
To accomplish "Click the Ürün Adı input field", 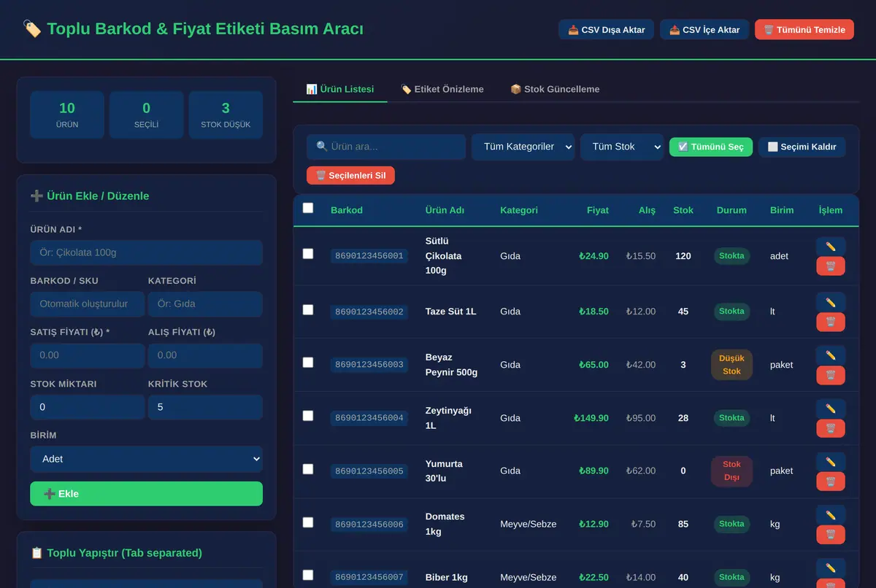I will [x=146, y=252].
